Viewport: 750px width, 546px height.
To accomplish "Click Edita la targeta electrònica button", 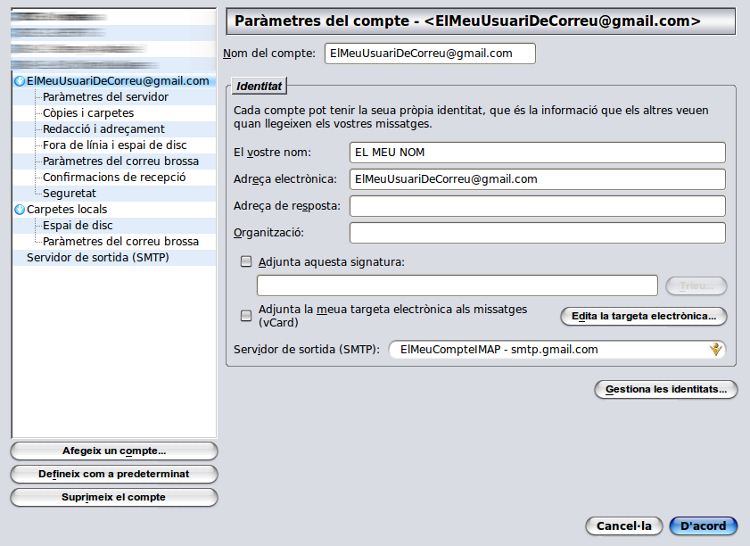I will pos(643,316).
